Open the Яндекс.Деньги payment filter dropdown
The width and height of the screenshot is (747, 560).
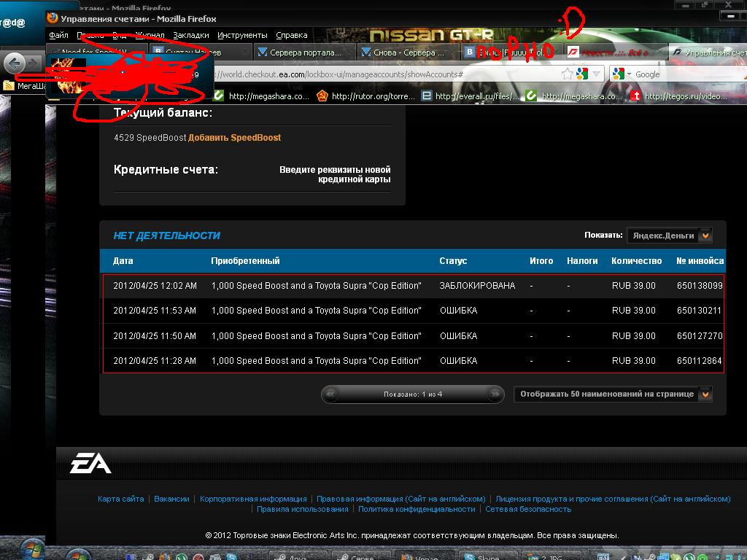point(705,236)
